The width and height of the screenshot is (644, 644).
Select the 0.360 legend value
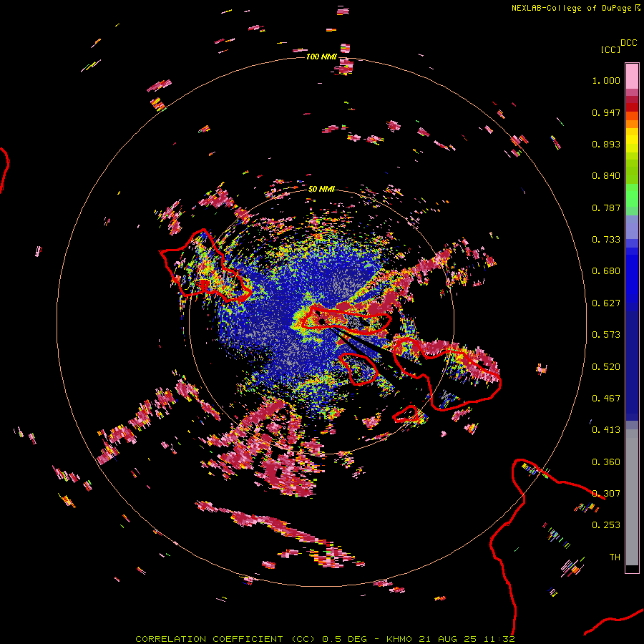click(606, 462)
